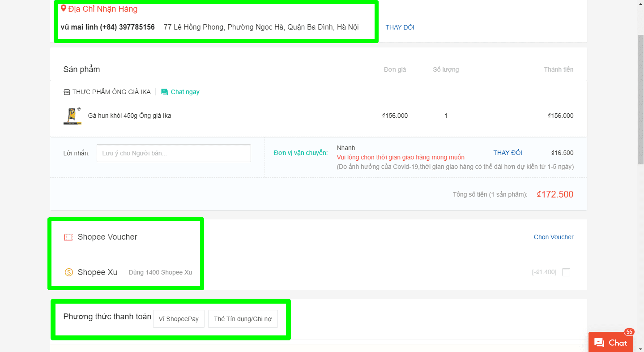Click product name Gà hun khói 450g Ông già Ika
Screen dimensions: 644x352
129,116
